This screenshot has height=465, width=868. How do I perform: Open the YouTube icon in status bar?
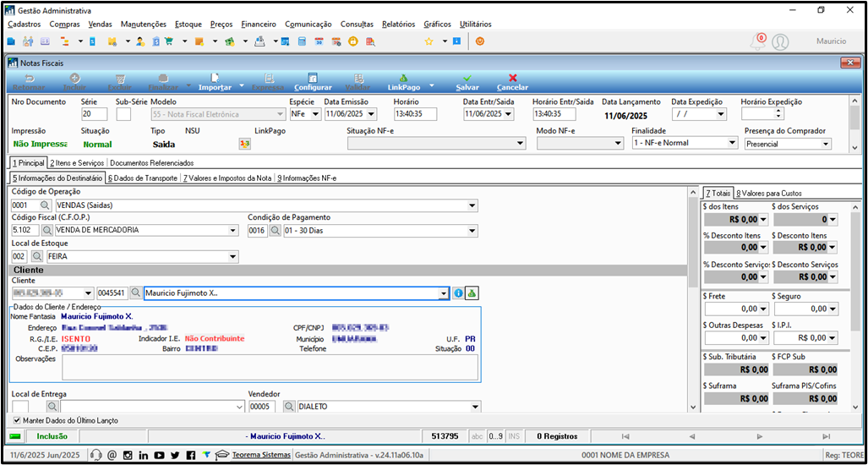tap(160, 455)
